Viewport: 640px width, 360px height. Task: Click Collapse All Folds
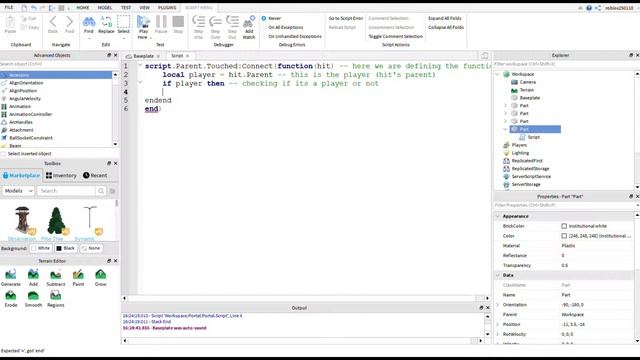(x=446, y=27)
